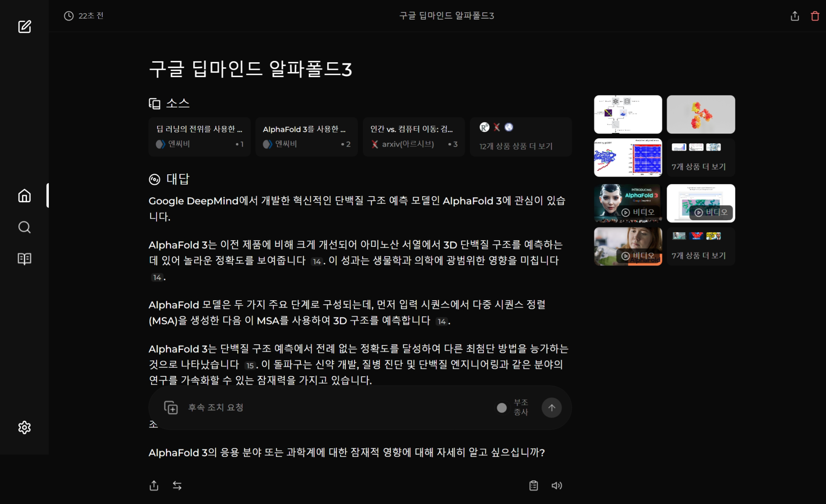Open source card 1 '딥 러닝의 전위를 사용한 ...'
The image size is (826, 504).
[x=199, y=136]
